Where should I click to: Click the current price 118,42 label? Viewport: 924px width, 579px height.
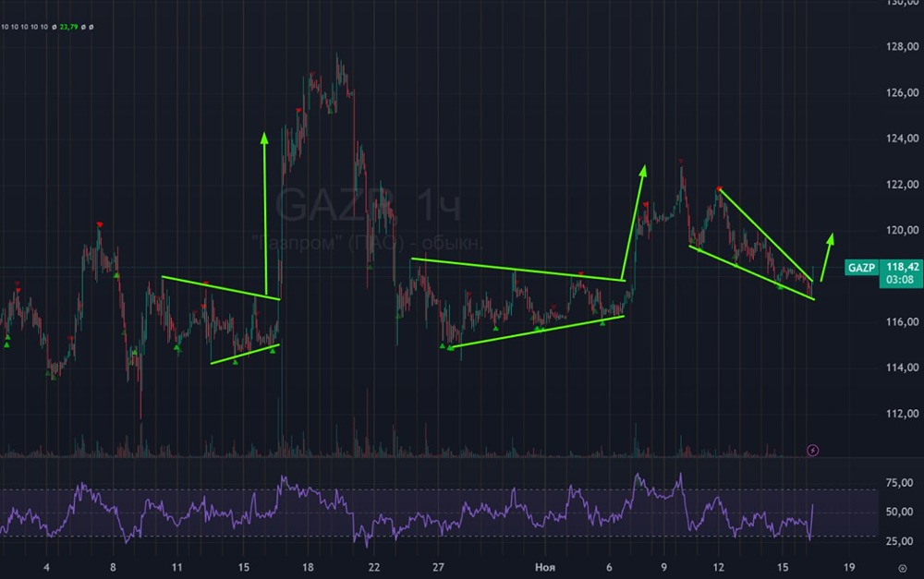pyautogui.click(x=902, y=267)
